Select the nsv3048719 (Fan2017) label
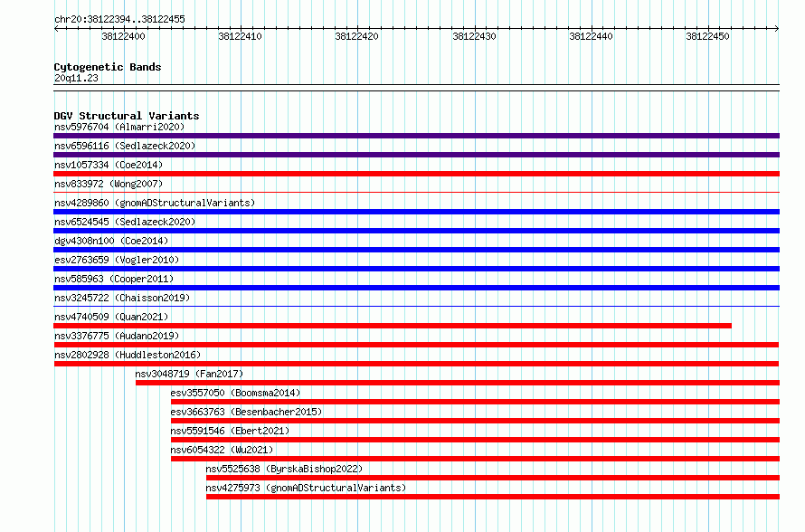This screenshot has width=805, height=532. tap(189, 374)
